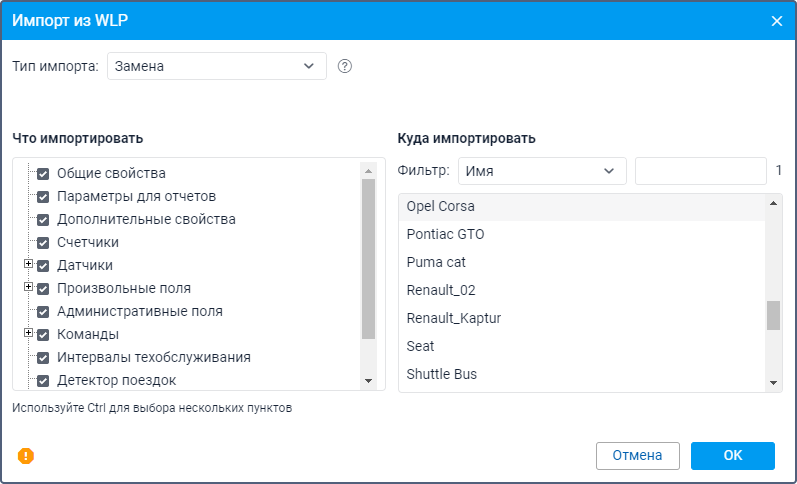The image size is (797, 484).
Task: Expand the Датчики tree node
Action: pyautogui.click(x=29, y=265)
